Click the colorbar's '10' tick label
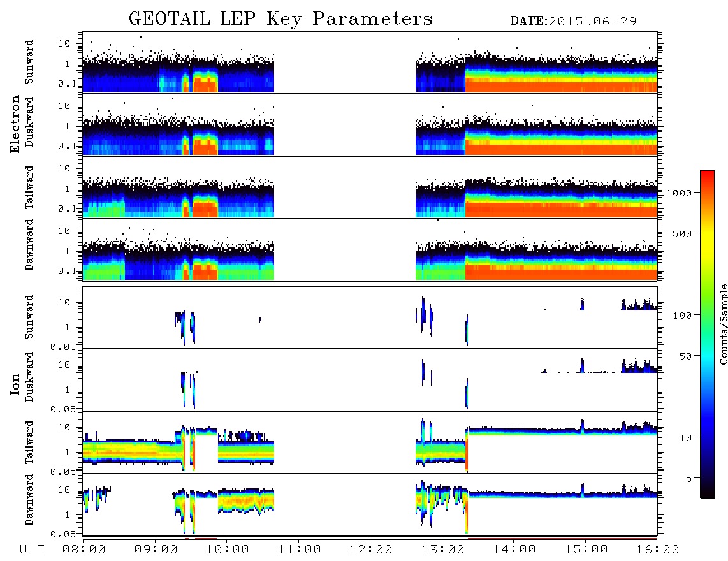Image resolution: width=728 pixels, height=561 pixels. (686, 438)
